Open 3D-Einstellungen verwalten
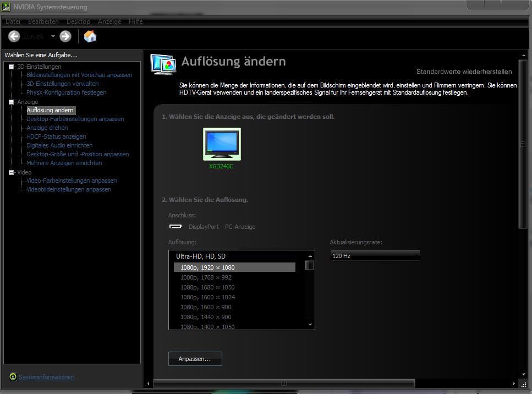Screen dimensions: 532x394 [x=63, y=84]
